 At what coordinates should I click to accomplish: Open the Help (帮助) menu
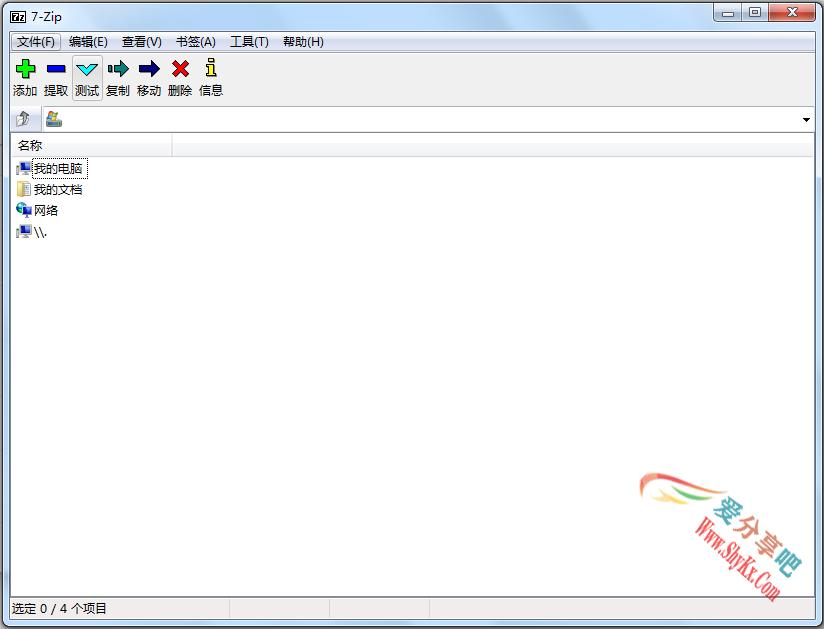coord(303,42)
